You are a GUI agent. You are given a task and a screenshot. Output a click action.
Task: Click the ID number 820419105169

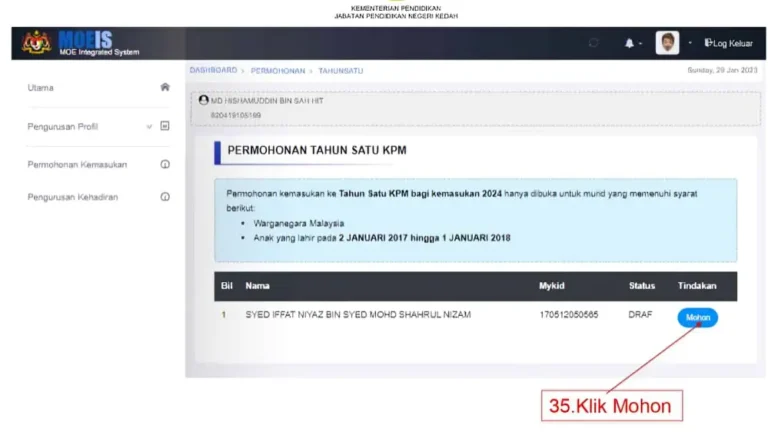(236, 115)
